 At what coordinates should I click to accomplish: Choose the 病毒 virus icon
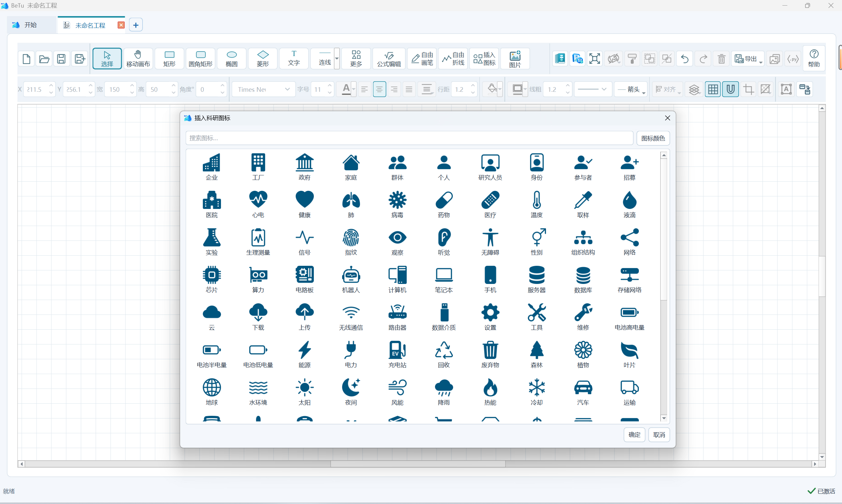pyautogui.click(x=397, y=204)
